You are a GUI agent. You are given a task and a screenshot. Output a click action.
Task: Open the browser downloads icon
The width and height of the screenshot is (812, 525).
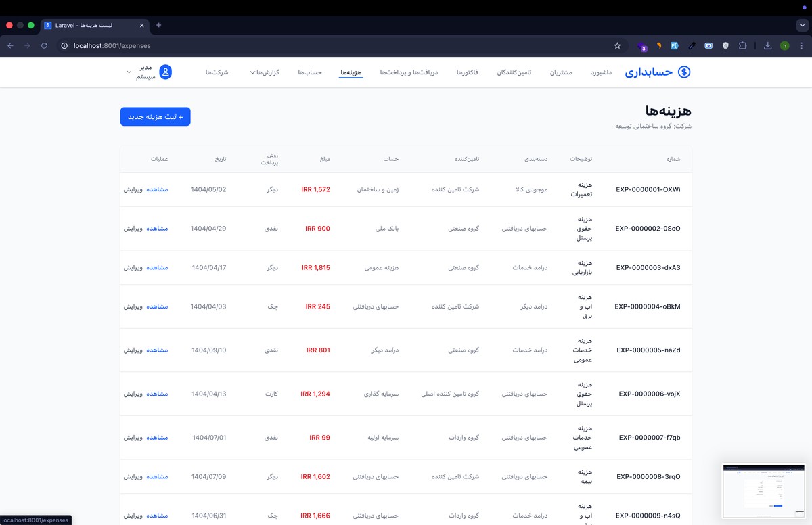[767, 46]
